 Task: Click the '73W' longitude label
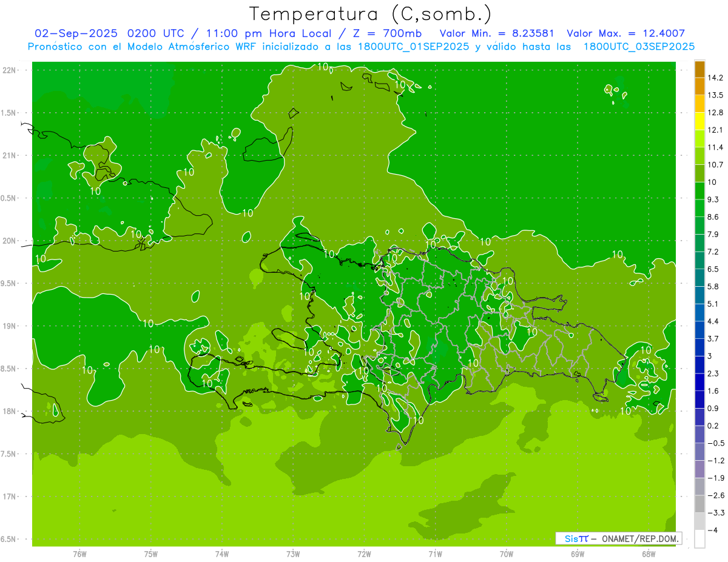coord(293,554)
